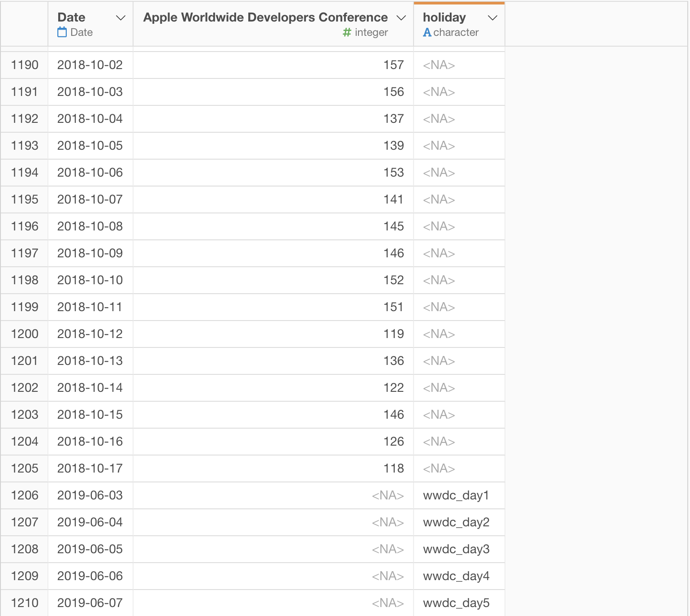Select the wwdc_day3 cell
Viewport: 690px width, 616px height.
coord(456,549)
